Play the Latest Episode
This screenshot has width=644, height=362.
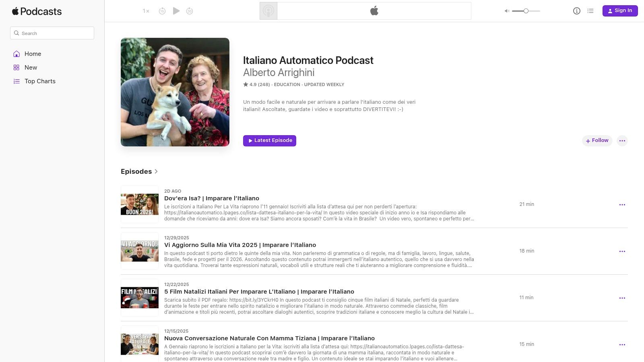click(x=269, y=140)
